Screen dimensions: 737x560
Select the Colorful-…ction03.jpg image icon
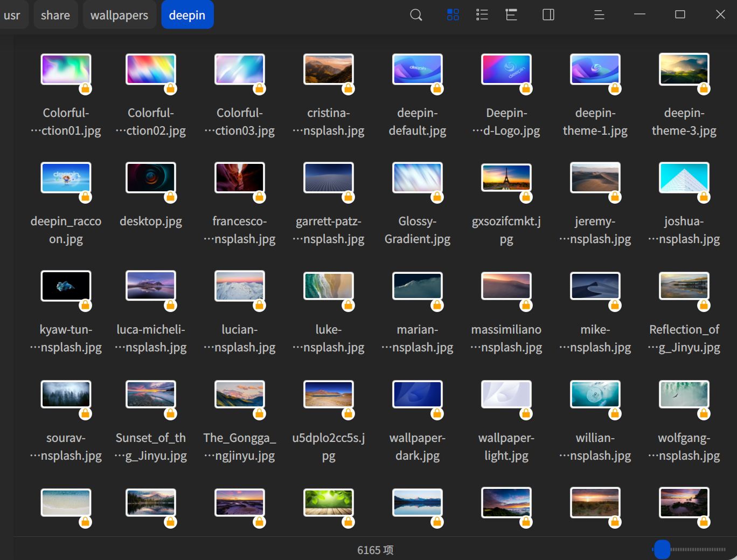tap(240, 70)
